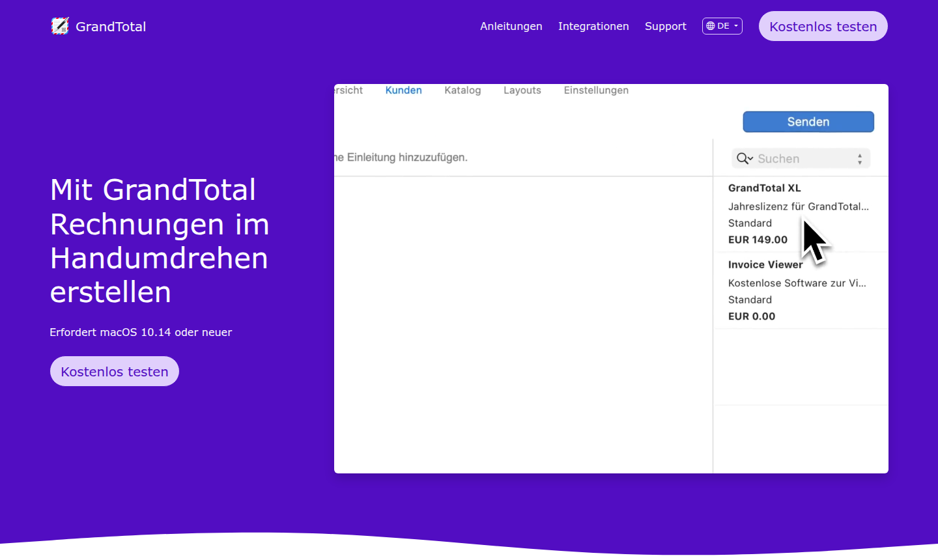Click the globe icon in language selector

[710, 26]
